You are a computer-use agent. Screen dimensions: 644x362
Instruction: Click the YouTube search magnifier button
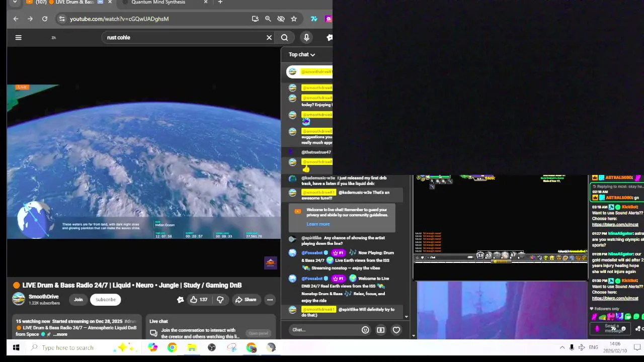284,37
